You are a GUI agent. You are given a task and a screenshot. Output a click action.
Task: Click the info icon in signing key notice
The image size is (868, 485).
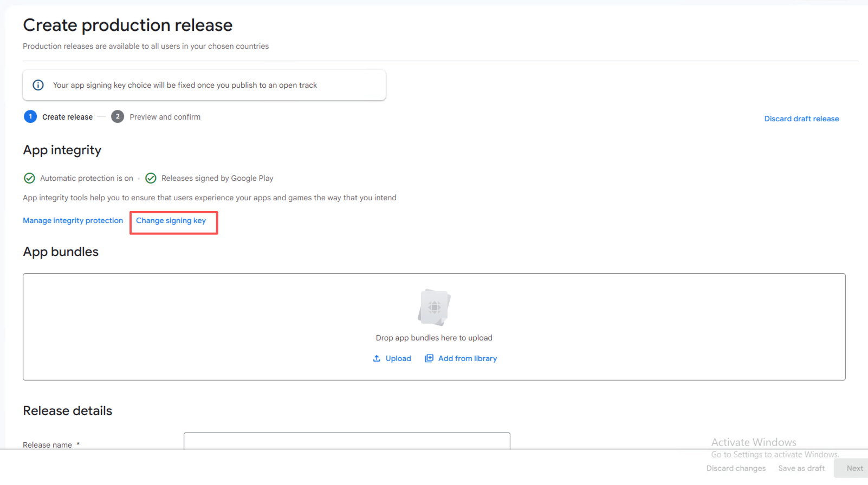(x=38, y=85)
